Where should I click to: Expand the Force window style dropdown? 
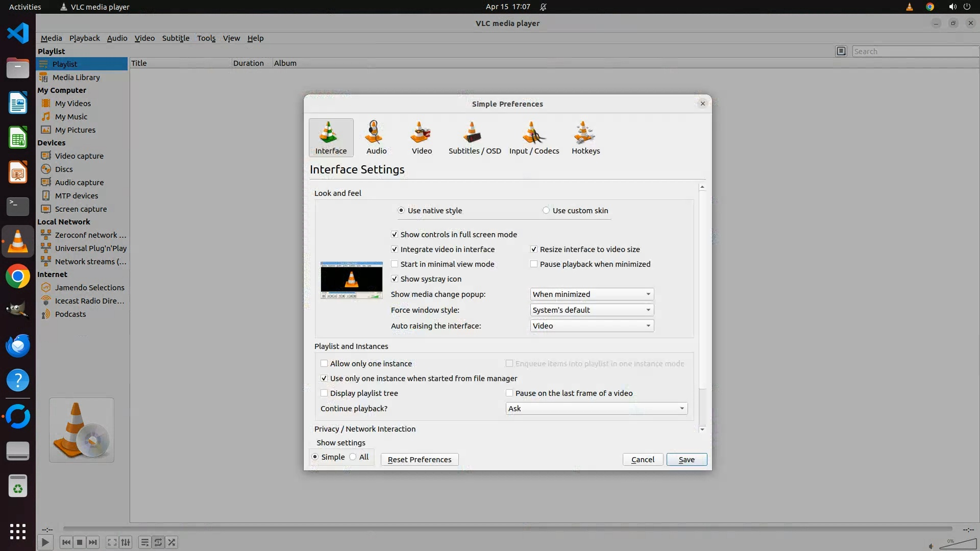592,310
